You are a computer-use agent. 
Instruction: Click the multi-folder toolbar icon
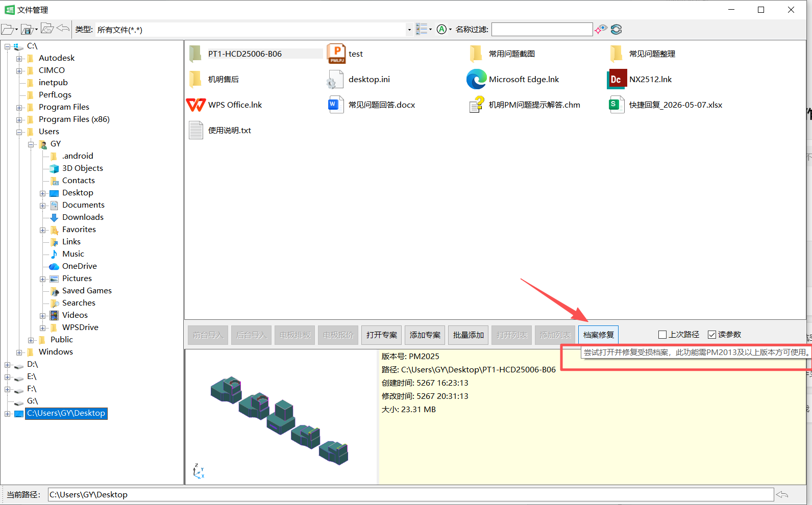[x=47, y=29]
